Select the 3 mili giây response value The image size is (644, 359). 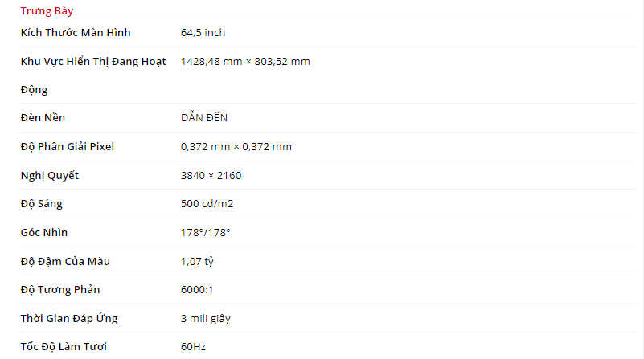[x=206, y=319]
